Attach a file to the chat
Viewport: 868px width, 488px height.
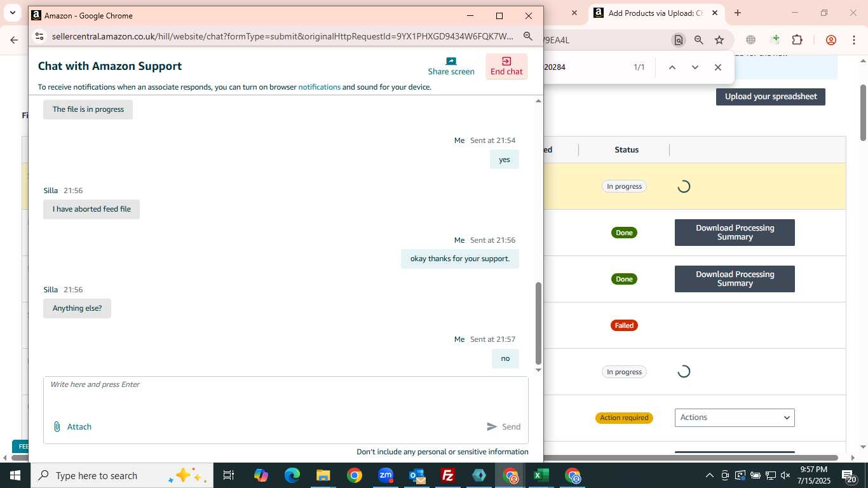coord(72,426)
